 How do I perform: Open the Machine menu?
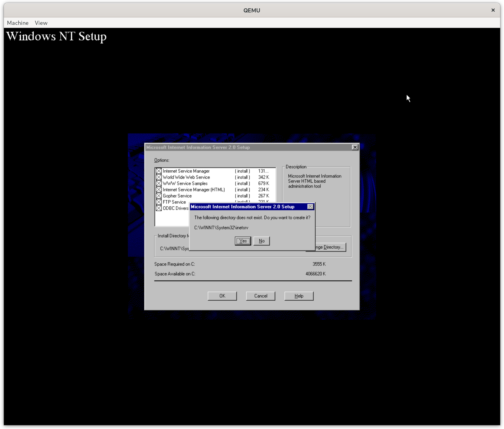click(18, 23)
